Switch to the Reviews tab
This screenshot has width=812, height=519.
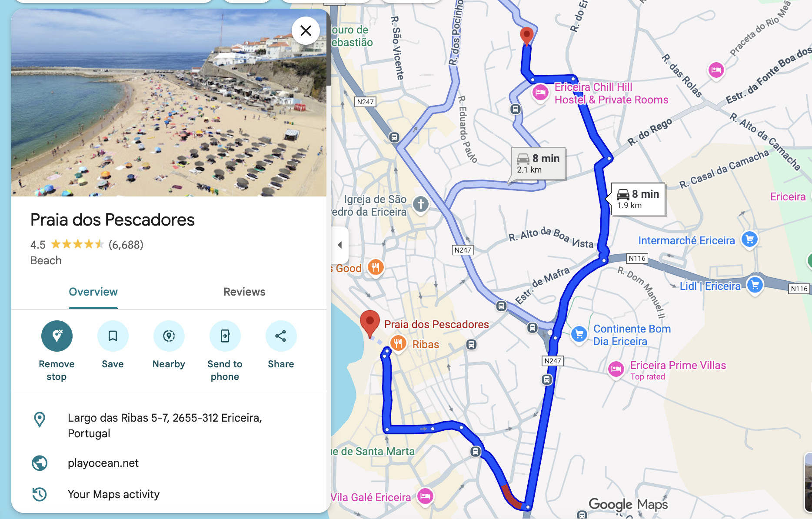[244, 292]
